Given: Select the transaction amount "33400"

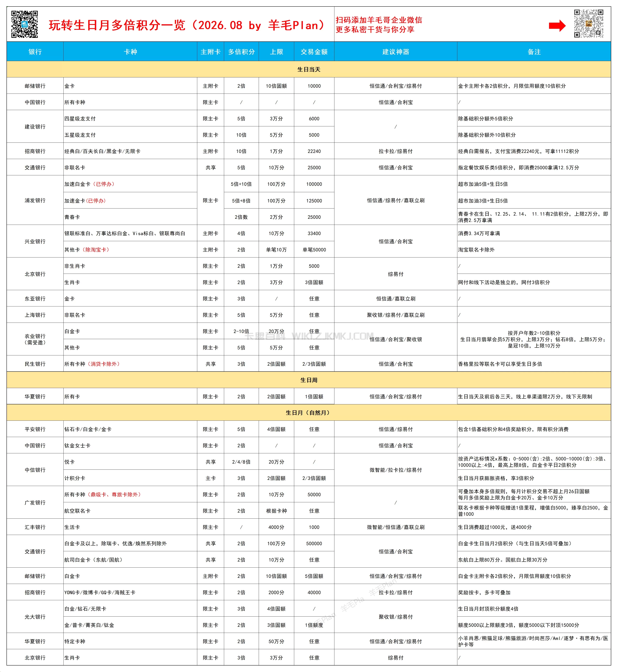Looking at the screenshot, I should pos(314,233).
